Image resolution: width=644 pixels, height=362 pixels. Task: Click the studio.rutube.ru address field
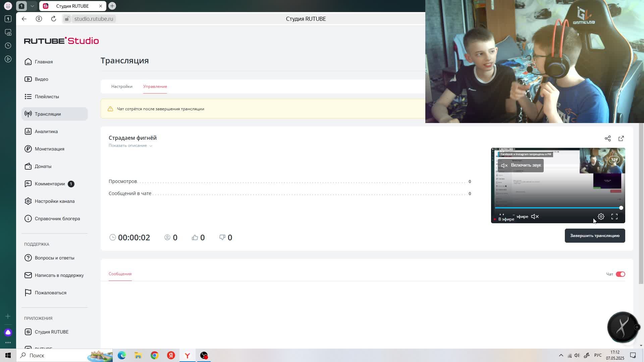pos(94,19)
